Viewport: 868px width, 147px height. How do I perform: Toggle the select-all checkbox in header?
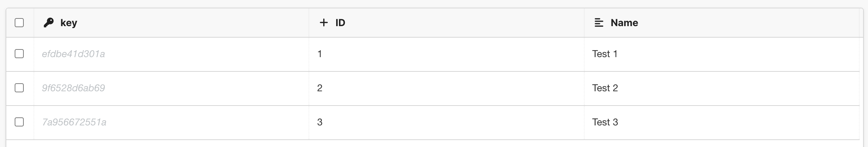[19, 23]
